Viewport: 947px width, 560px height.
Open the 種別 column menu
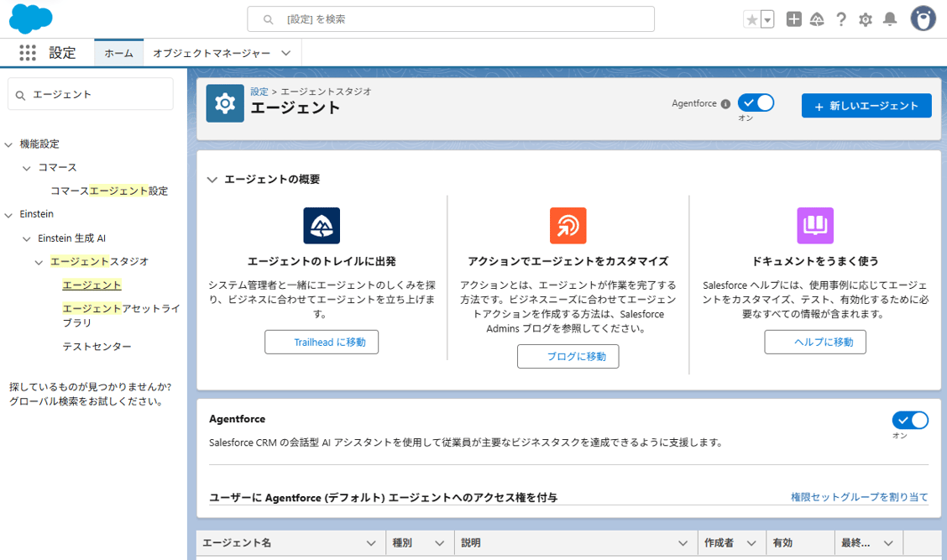point(439,543)
